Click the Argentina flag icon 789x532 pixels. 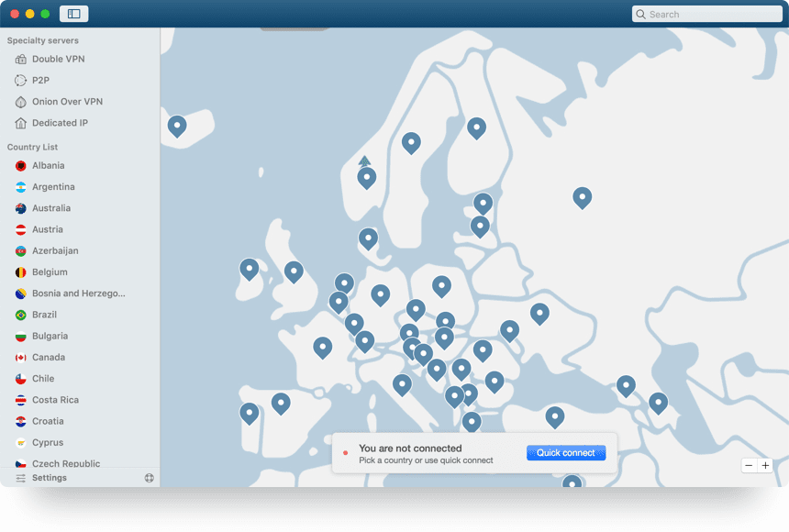pos(20,187)
